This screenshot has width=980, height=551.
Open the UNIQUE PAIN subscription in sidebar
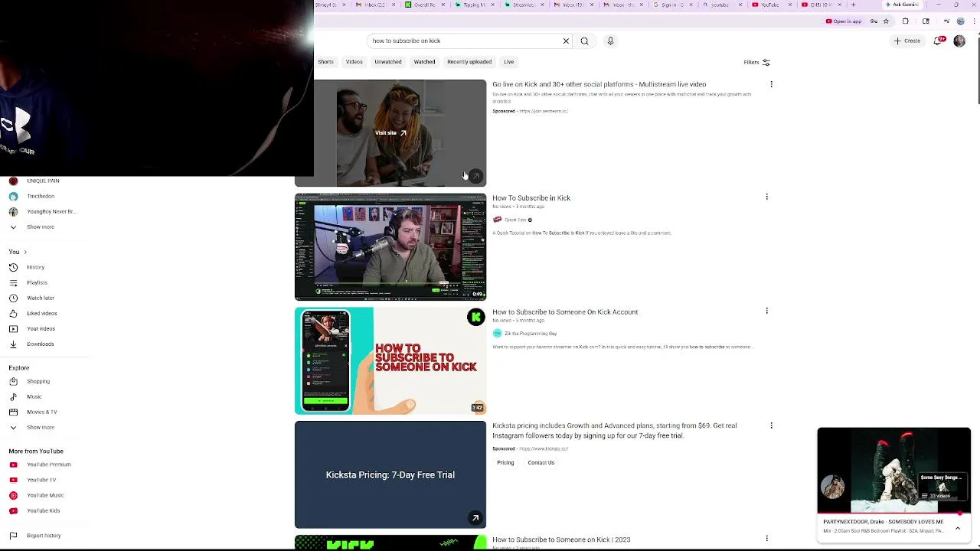(x=44, y=181)
